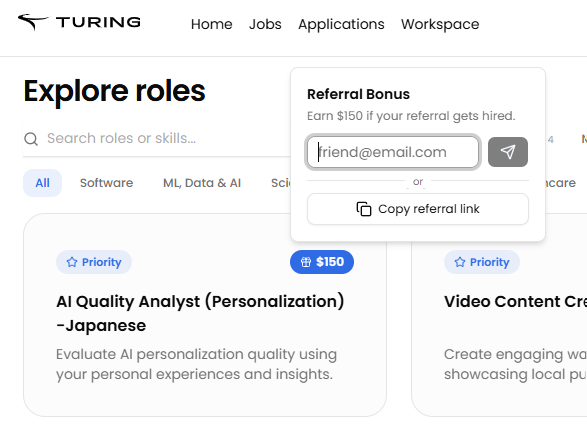Open the Home navigation item
The image size is (587, 437).
click(212, 24)
